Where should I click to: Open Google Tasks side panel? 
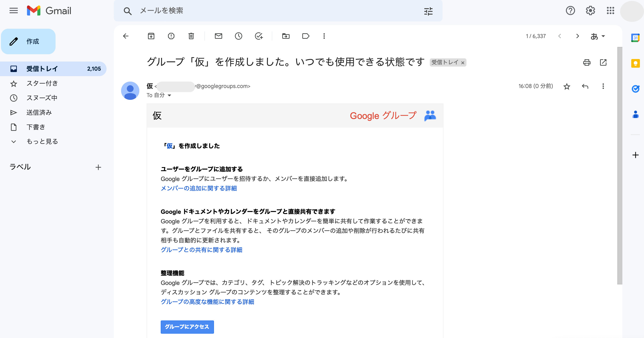[x=635, y=89]
